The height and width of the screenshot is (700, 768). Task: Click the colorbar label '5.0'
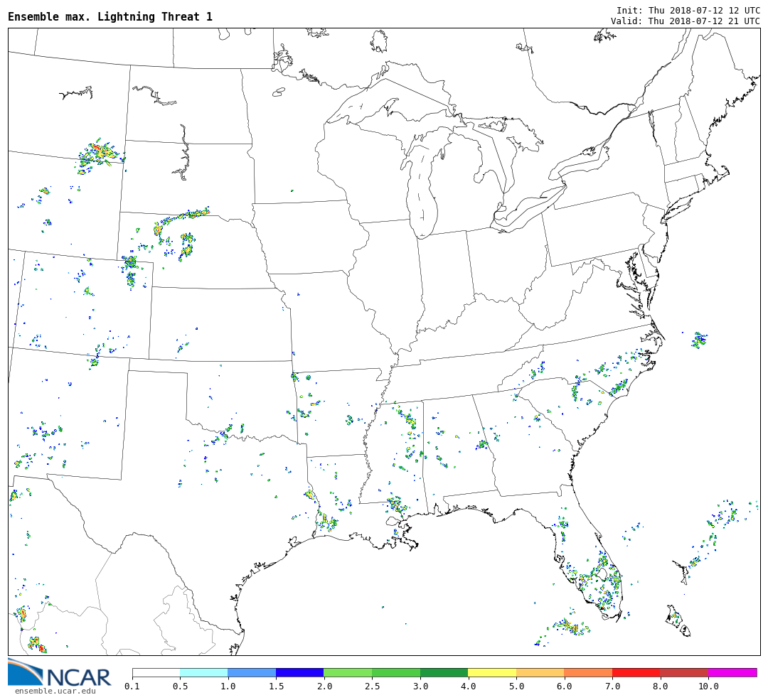(516, 686)
